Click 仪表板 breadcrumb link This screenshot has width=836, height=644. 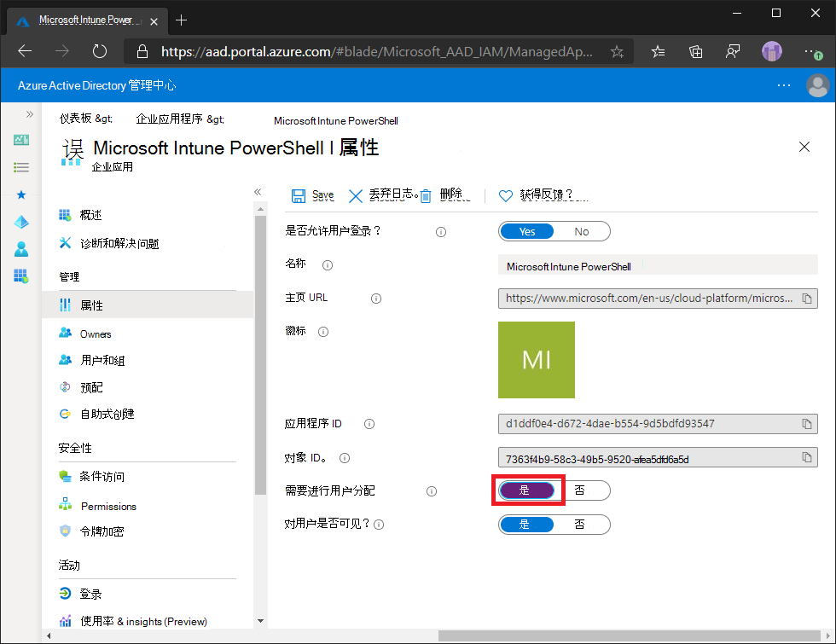75,119
